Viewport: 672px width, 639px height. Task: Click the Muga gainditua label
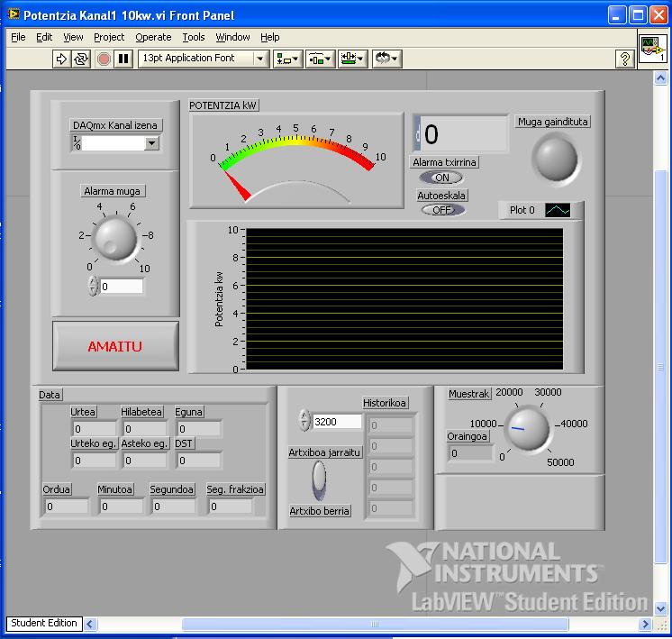[x=552, y=122]
